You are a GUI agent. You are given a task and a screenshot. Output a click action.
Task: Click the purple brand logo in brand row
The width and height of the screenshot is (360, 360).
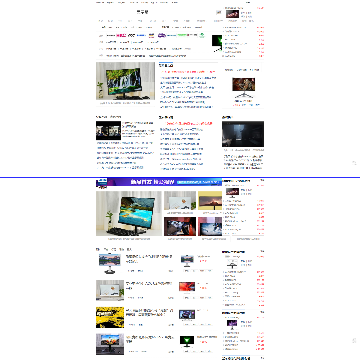pyautogui.click(x=162, y=35)
